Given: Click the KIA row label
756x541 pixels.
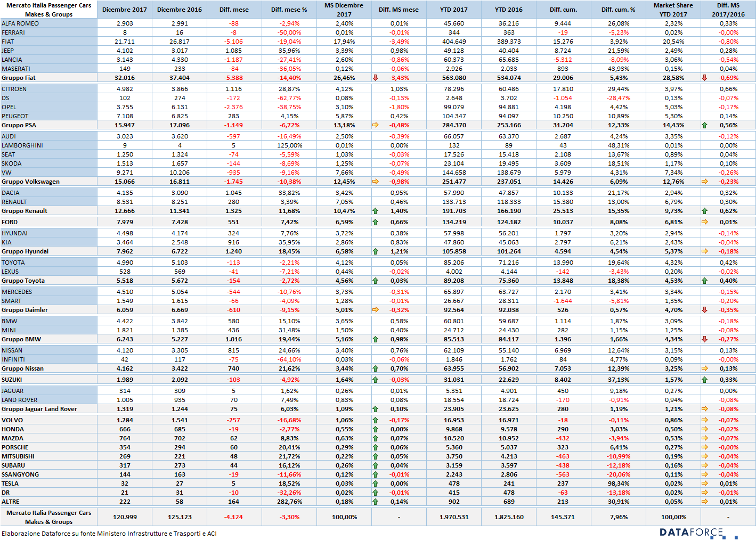Looking at the screenshot, I should click(x=6, y=242).
